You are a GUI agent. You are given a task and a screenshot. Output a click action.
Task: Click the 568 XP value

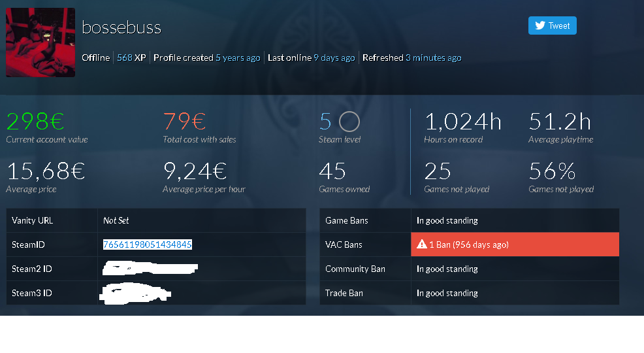click(x=131, y=58)
